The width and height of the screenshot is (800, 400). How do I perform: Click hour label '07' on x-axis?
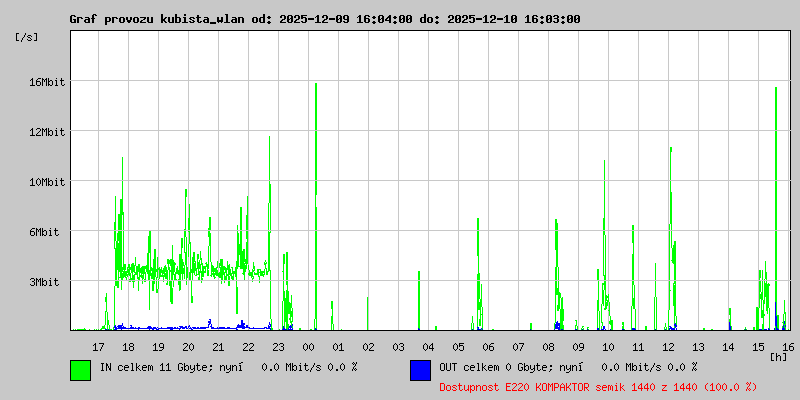(x=518, y=347)
